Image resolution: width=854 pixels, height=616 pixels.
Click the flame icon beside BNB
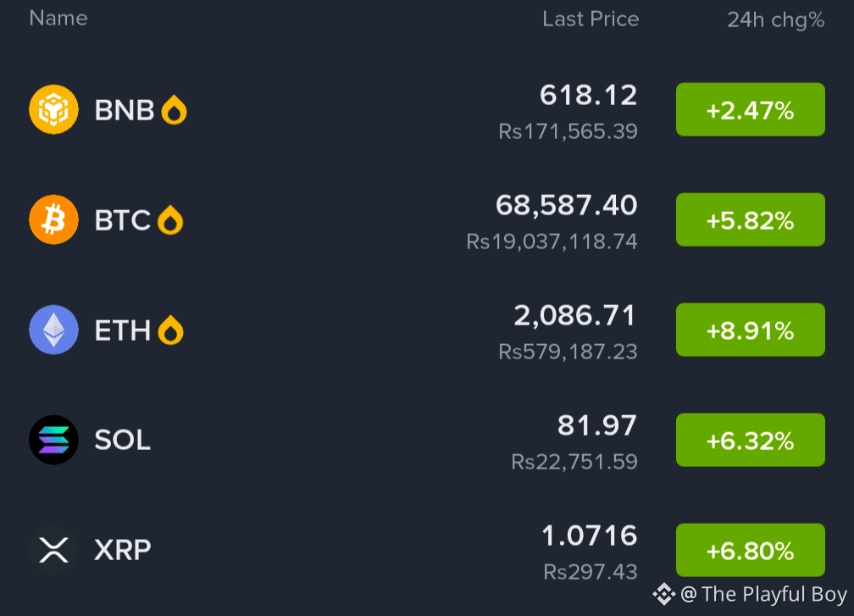tap(174, 109)
